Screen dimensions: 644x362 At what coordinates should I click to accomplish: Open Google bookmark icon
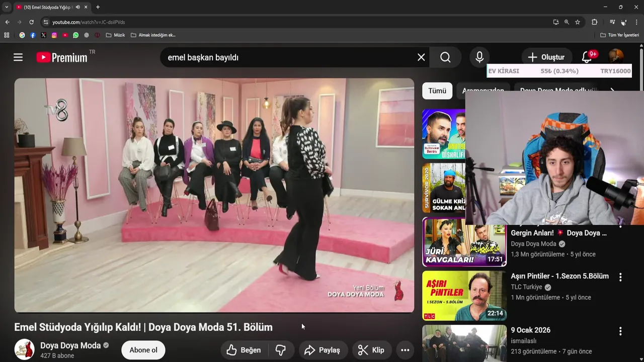(x=22, y=35)
